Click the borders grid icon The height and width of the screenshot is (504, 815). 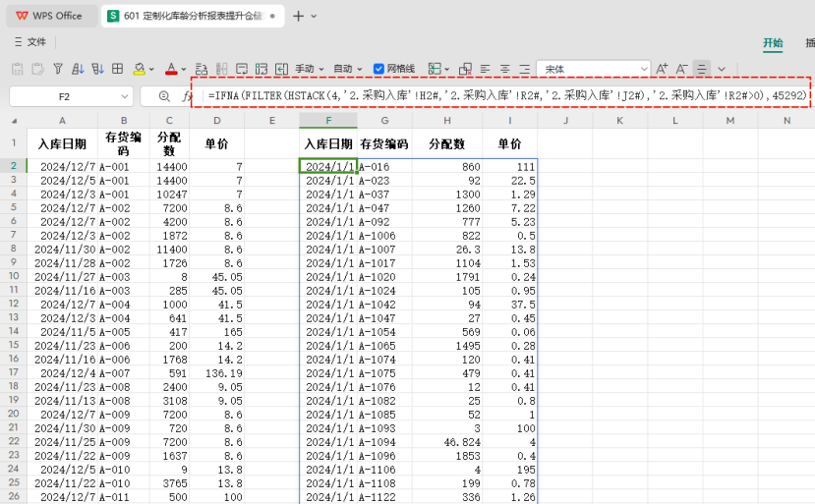point(117,69)
